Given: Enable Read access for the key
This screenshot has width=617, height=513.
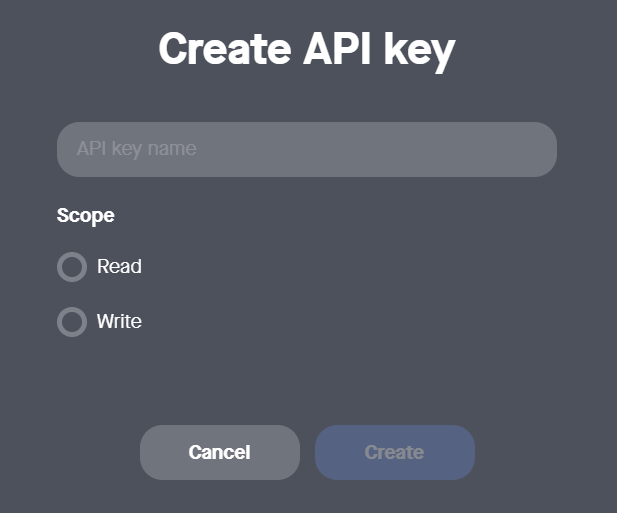Looking at the screenshot, I should [72, 267].
